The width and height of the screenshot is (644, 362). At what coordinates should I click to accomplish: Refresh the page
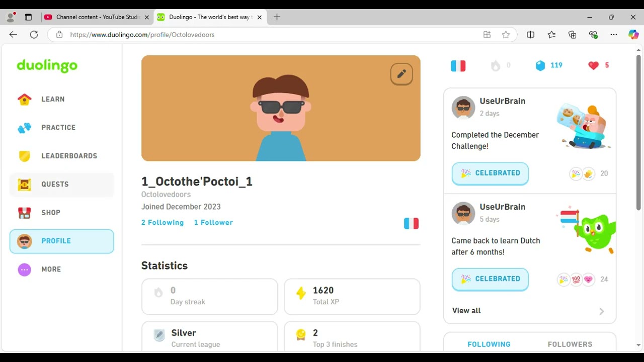(34, 35)
